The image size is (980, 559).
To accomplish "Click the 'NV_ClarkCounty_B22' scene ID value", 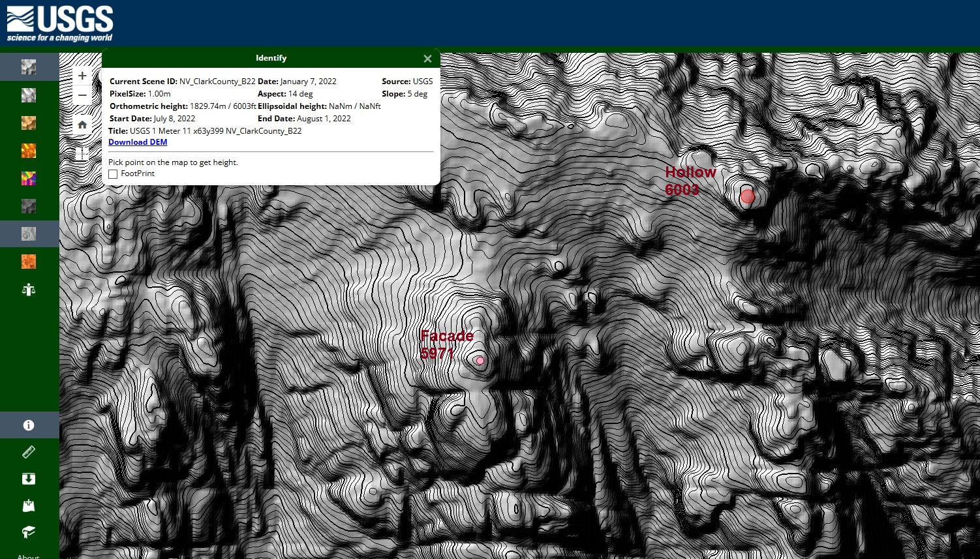I will coord(217,82).
